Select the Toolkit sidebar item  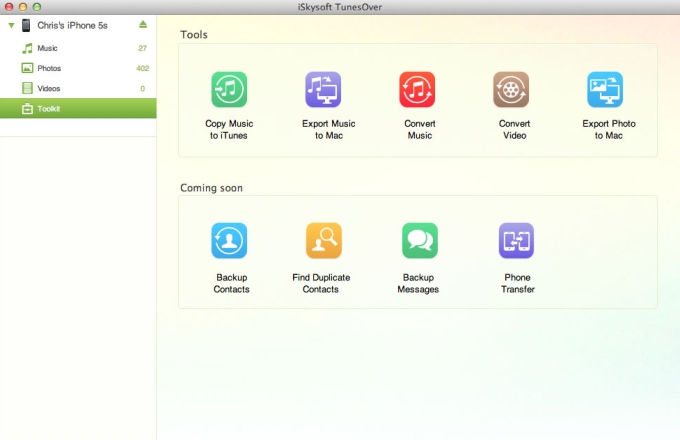(x=78, y=108)
